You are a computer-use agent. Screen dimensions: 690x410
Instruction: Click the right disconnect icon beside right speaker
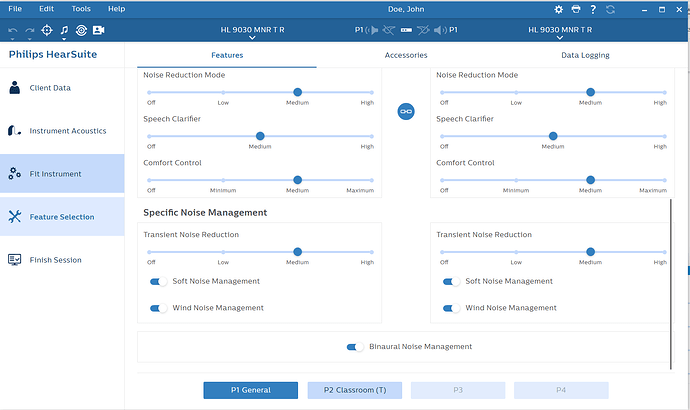tap(423, 30)
